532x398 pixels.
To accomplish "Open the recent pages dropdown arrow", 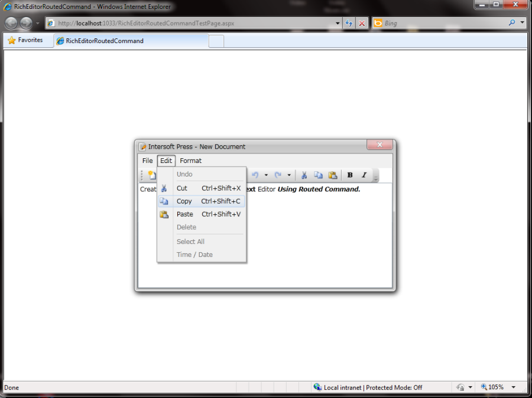I will [x=38, y=24].
